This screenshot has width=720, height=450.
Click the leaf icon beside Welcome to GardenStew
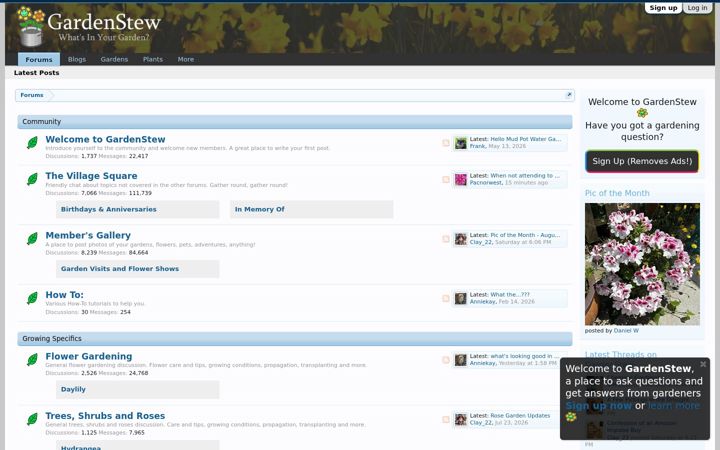(x=32, y=143)
